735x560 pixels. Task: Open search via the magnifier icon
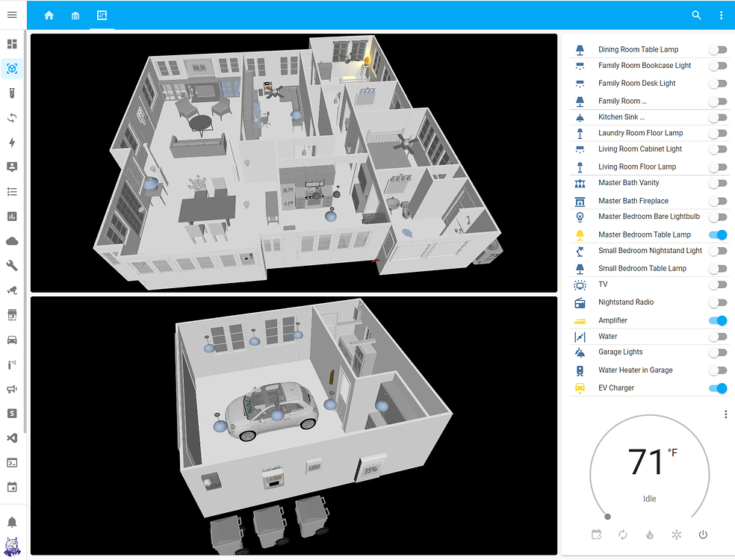tap(696, 15)
